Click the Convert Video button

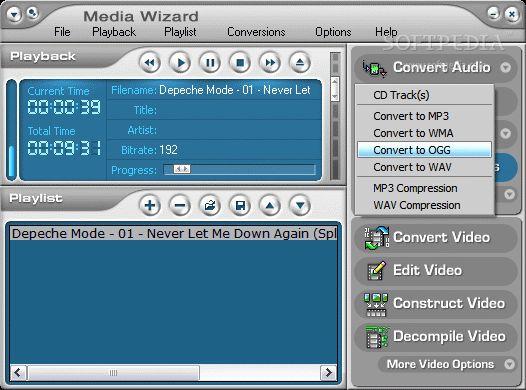point(435,238)
